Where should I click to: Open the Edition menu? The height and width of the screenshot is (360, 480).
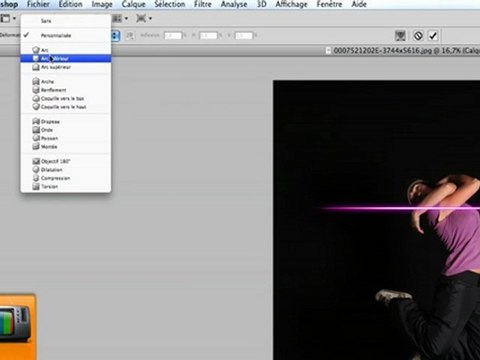(70, 4)
